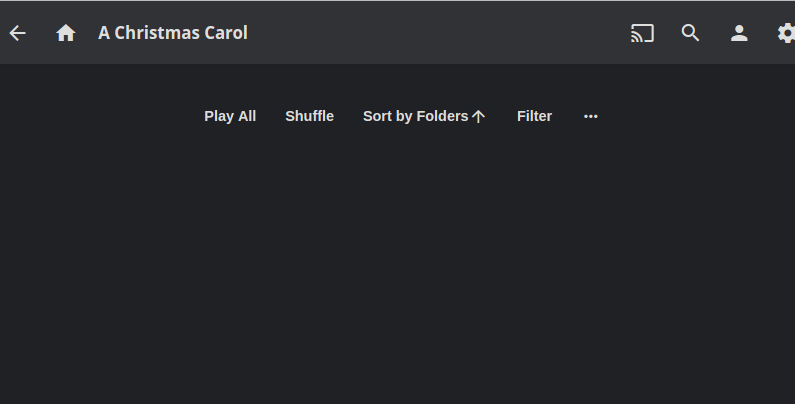This screenshot has height=404, width=795.
Task: Expand the ellipsis menu beside Filter
Action: [591, 116]
